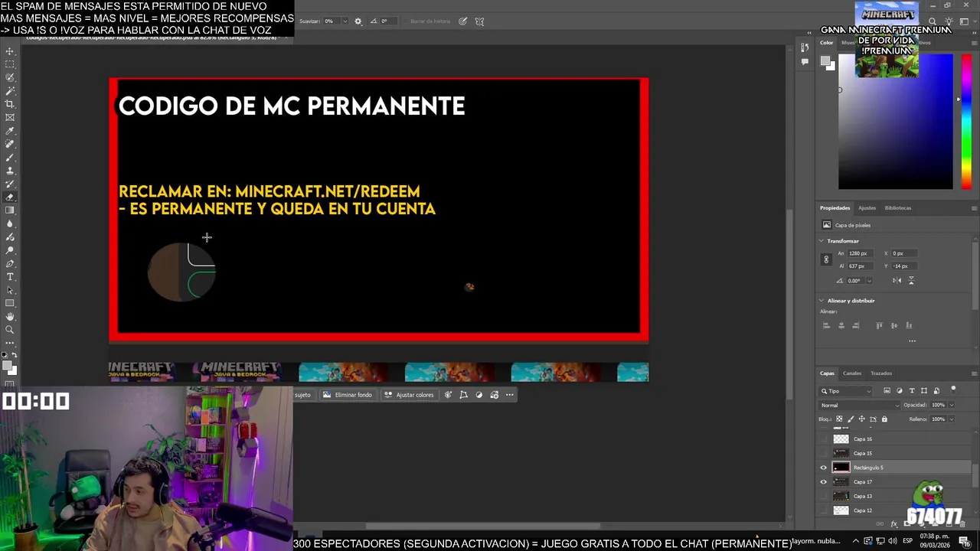Open the contextual bar more options ellipsis
980x551 pixels.
[510, 395]
